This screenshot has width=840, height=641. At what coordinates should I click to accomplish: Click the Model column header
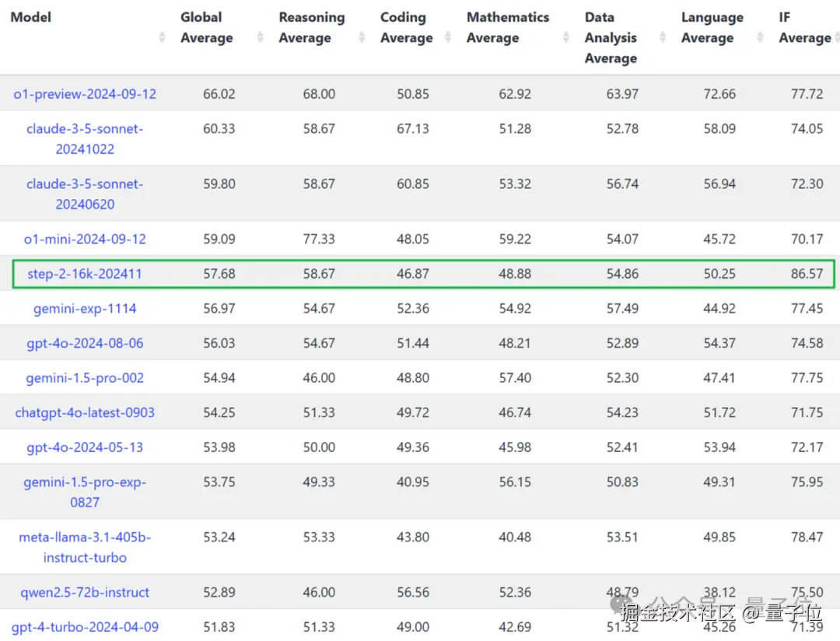pos(30,17)
